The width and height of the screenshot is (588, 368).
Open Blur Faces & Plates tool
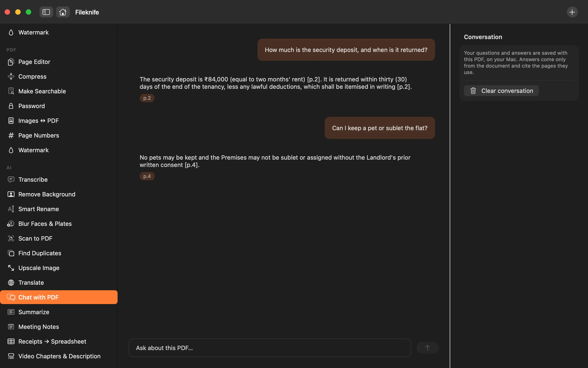pos(59,224)
